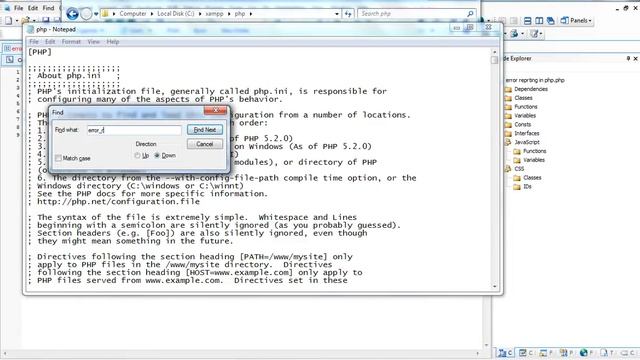This screenshot has width=640, height=360.
Task: Click the Explorer address bar refresh icon
Action: 348,14
